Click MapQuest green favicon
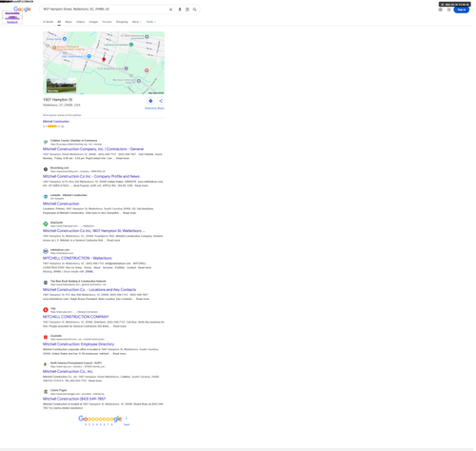This screenshot has height=451, width=476. point(46,224)
